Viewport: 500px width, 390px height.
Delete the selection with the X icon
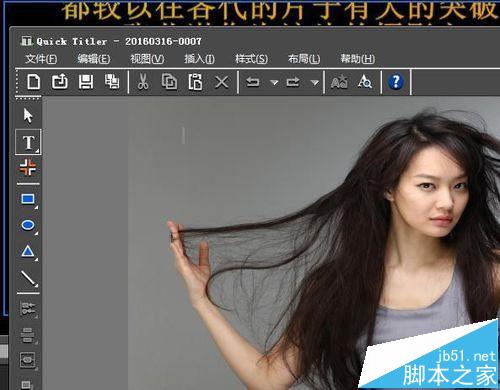click(222, 82)
